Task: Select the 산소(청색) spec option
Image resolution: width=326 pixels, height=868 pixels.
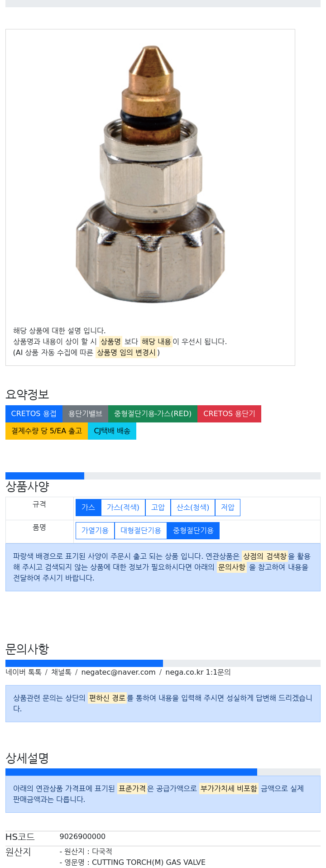Action: click(x=192, y=508)
